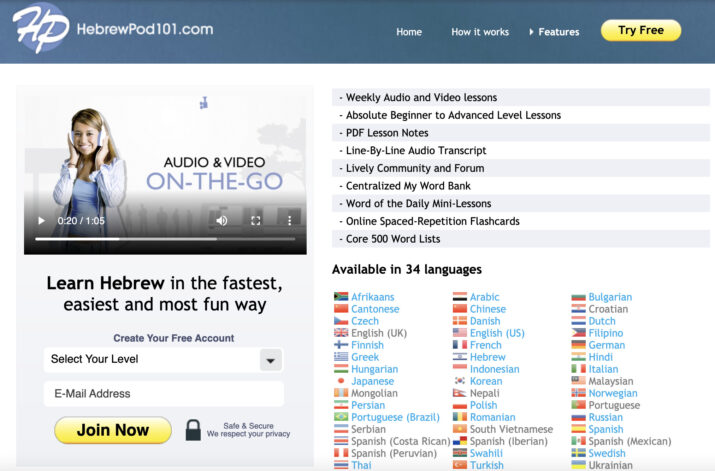
Task: Open the Dutch language link
Action: click(x=602, y=321)
